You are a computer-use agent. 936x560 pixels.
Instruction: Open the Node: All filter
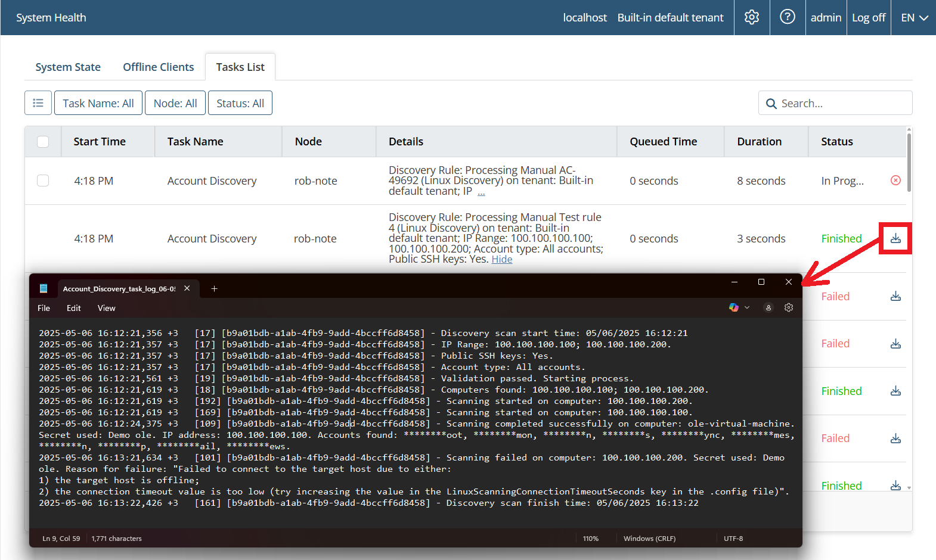(x=175, y=103)
